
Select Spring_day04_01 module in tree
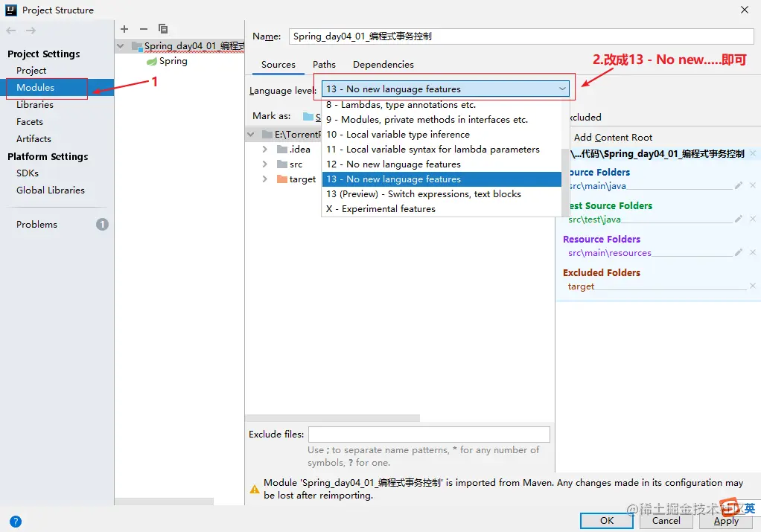click(194, 46)
